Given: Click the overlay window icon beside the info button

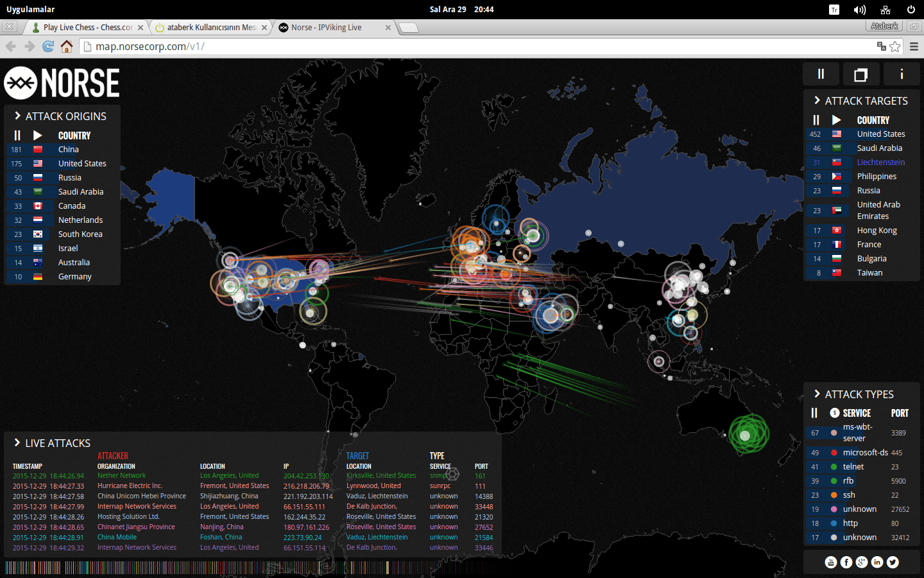Looking at the screenshot, I should pos(861,74).
